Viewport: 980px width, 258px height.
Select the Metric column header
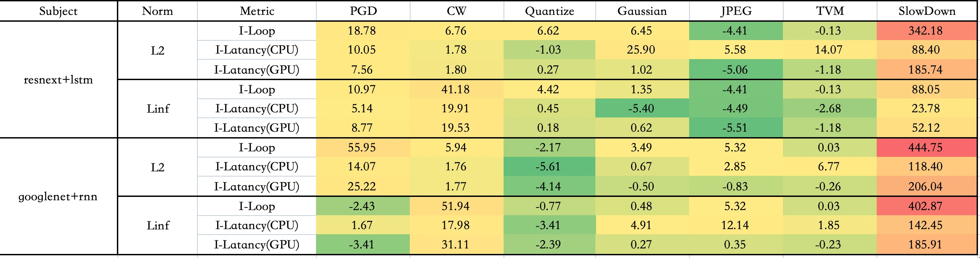point(257,11)
